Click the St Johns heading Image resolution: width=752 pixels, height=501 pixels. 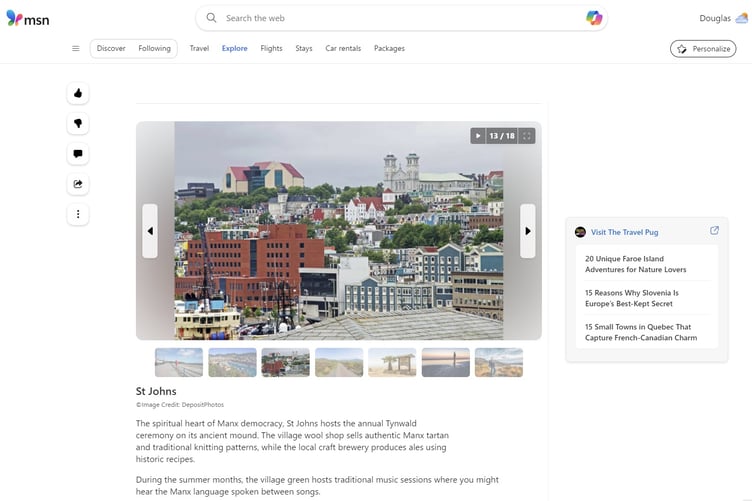pyautogui.click(x=156, y=391)
